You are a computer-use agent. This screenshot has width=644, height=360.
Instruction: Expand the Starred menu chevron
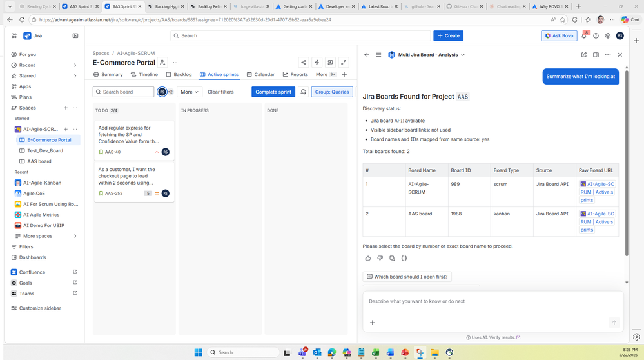pos(75,76)
